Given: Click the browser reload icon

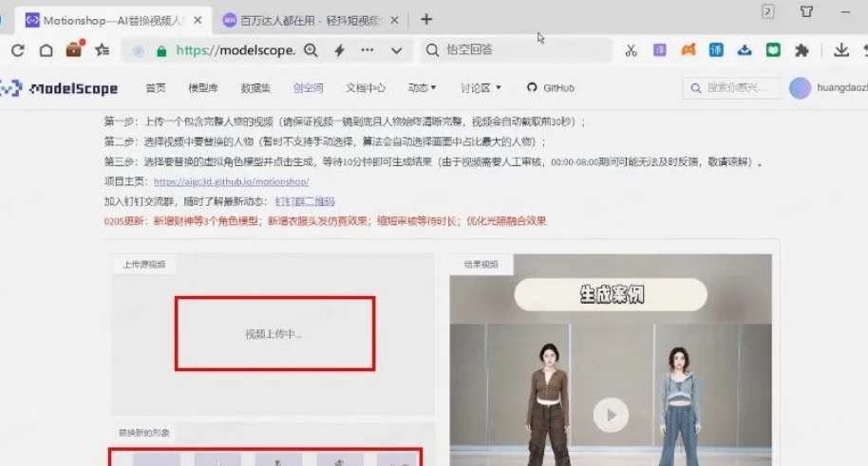Looking at the screenshot, I should click(18, 50).
